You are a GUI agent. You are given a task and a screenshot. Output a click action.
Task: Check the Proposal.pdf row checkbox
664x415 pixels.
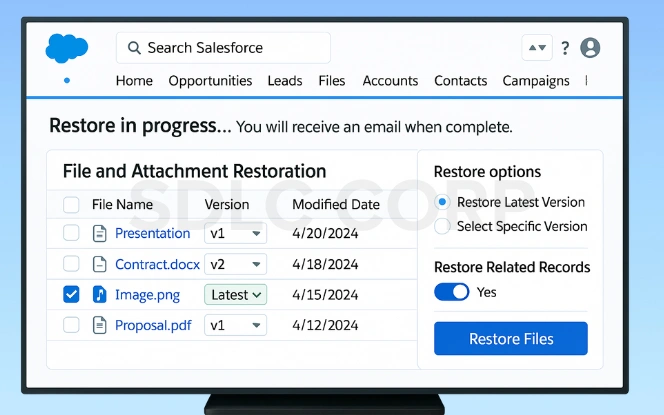tap(71, 325)
